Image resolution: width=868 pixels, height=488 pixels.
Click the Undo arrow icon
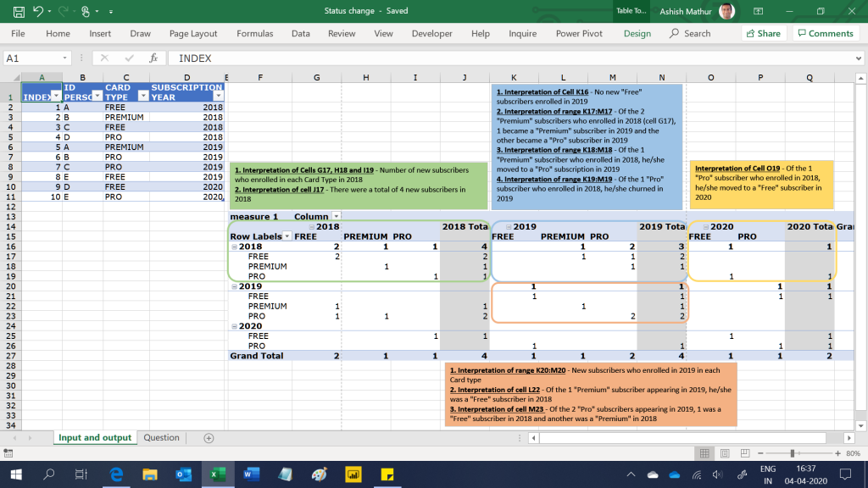point(37,11)
